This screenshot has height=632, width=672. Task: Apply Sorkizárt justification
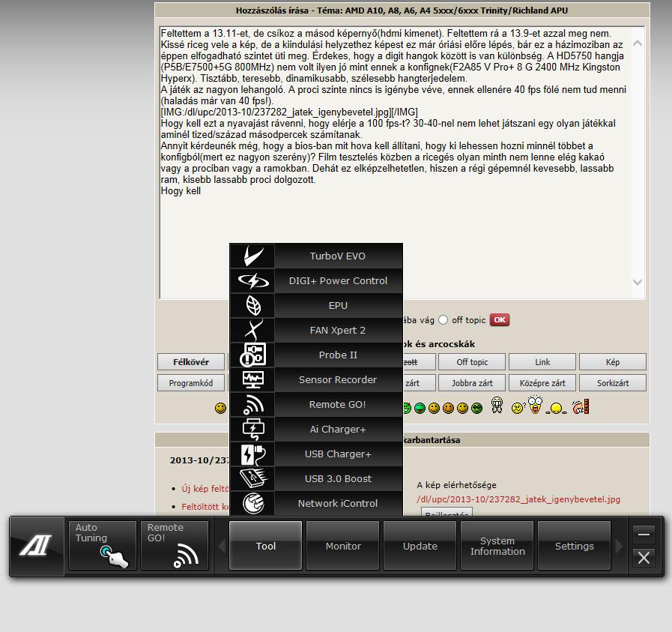[612, 383]
